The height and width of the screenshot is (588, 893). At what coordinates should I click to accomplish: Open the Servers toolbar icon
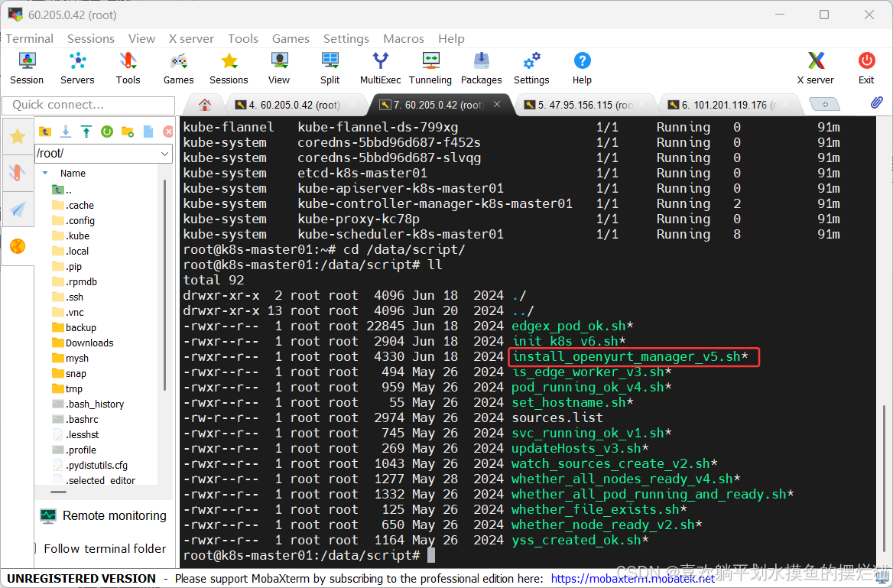[x=77, y=68]
